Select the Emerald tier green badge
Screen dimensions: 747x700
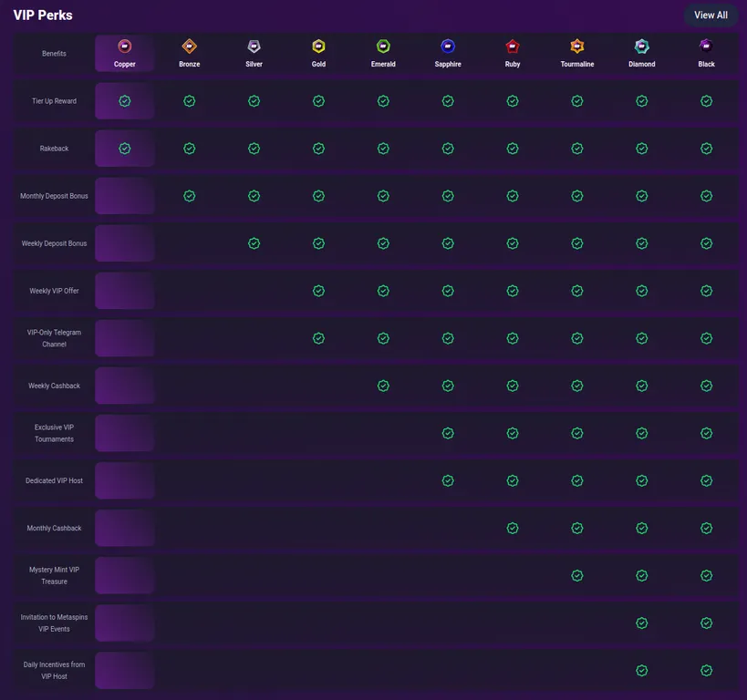click(x=383, y=46)
